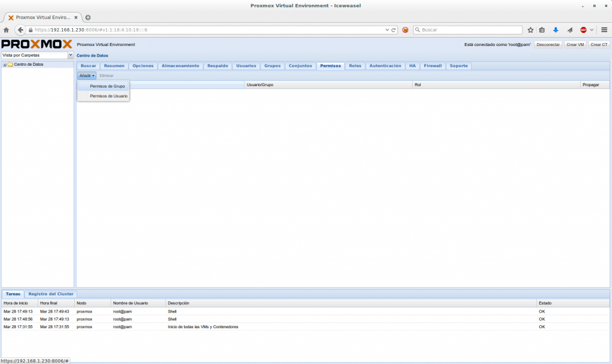Expand the Centro de Datos tree node
The image size is (612, 364).
(x=4, y=65)
